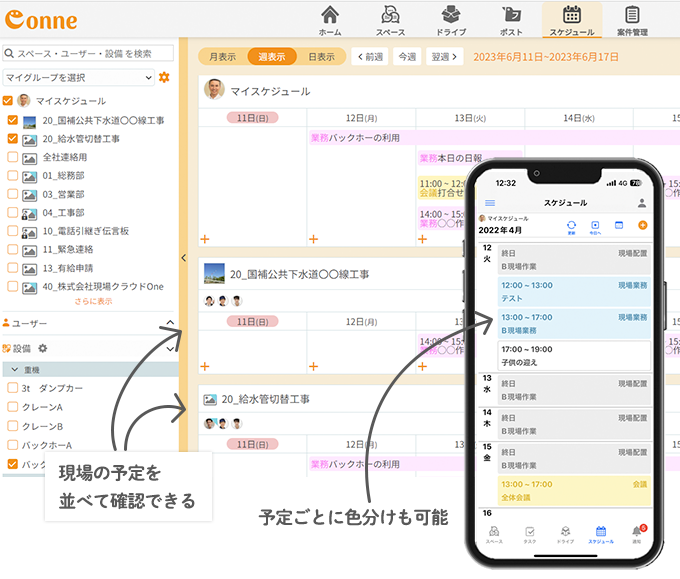
Task: Tap the orange plus button on phone
Action: point(642,225)
